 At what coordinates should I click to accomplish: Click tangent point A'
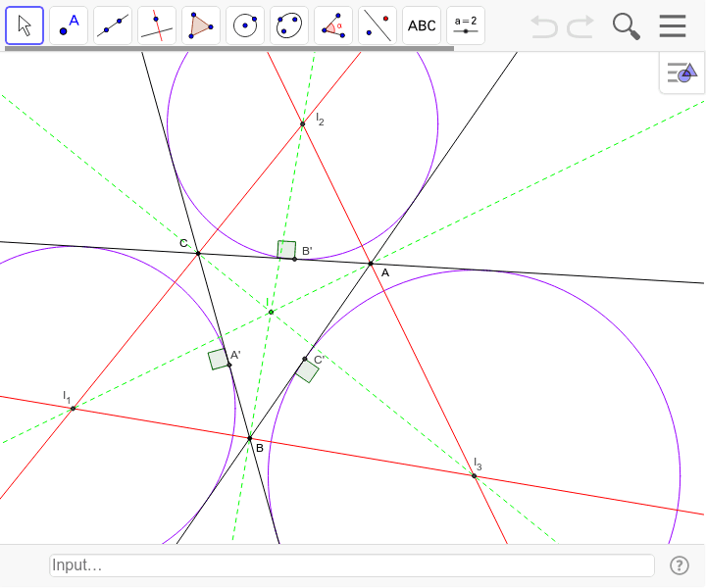click(x=229, y=365)
